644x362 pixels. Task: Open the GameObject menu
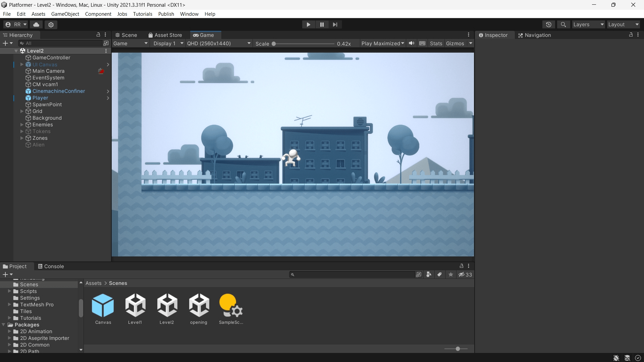point(65,14)
